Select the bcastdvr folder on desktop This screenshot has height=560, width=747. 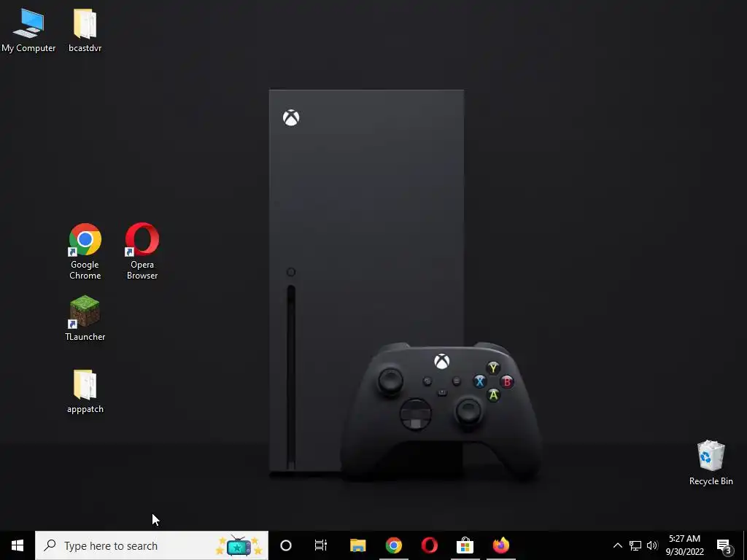85,29
